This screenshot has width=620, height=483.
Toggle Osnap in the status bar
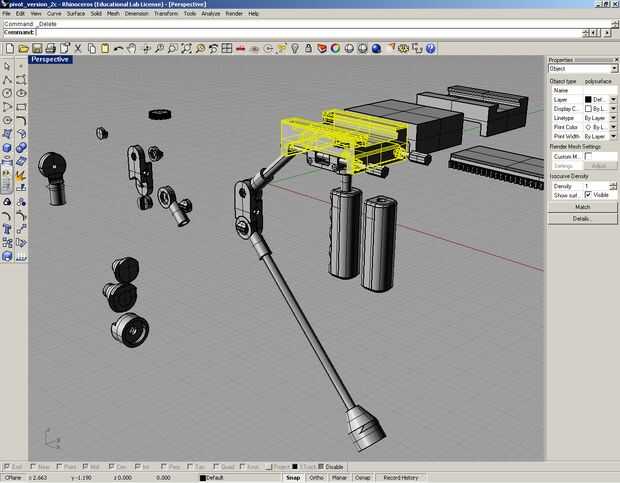[x=362, y=477]
